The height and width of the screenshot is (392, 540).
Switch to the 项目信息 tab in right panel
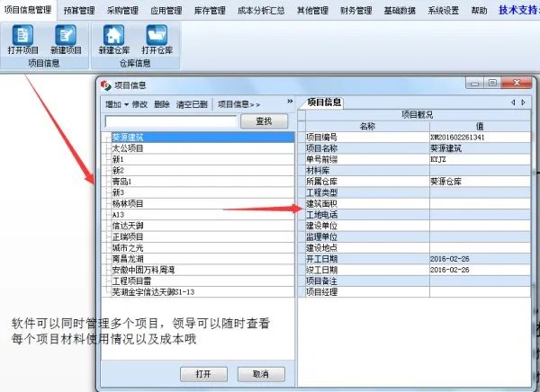point(324,102)
